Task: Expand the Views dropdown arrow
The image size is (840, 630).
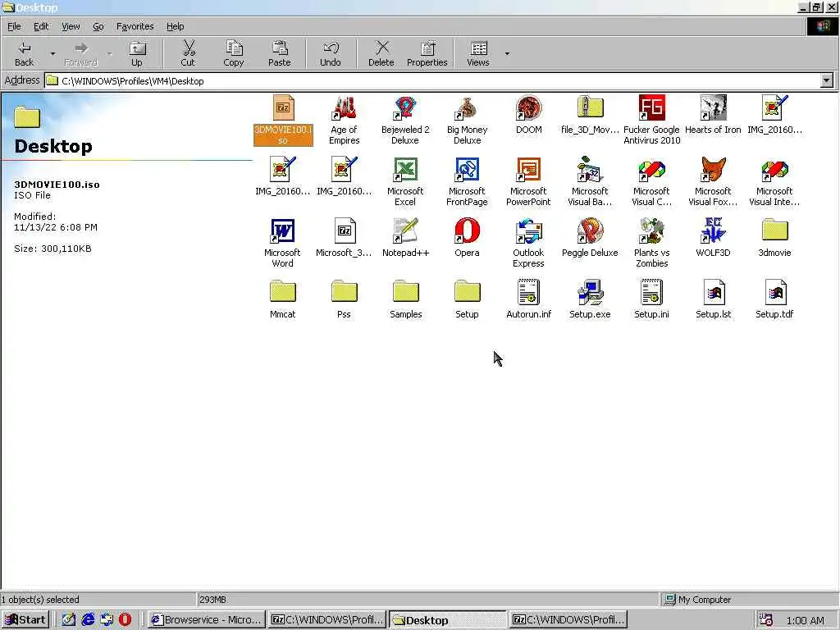Action: pyautogui.click(x=507, y=53)
